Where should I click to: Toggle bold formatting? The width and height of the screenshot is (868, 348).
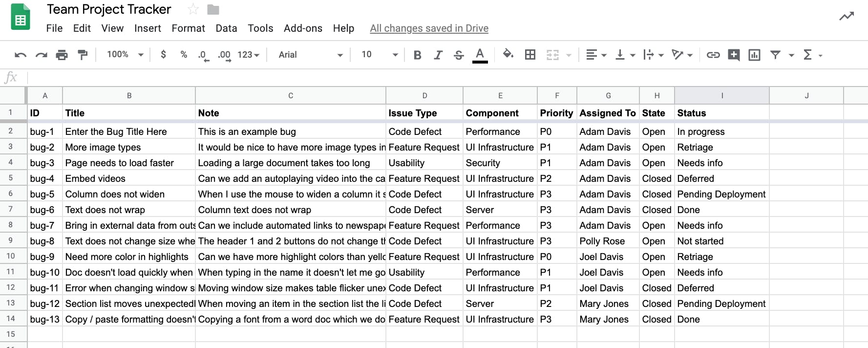[417, 55]
